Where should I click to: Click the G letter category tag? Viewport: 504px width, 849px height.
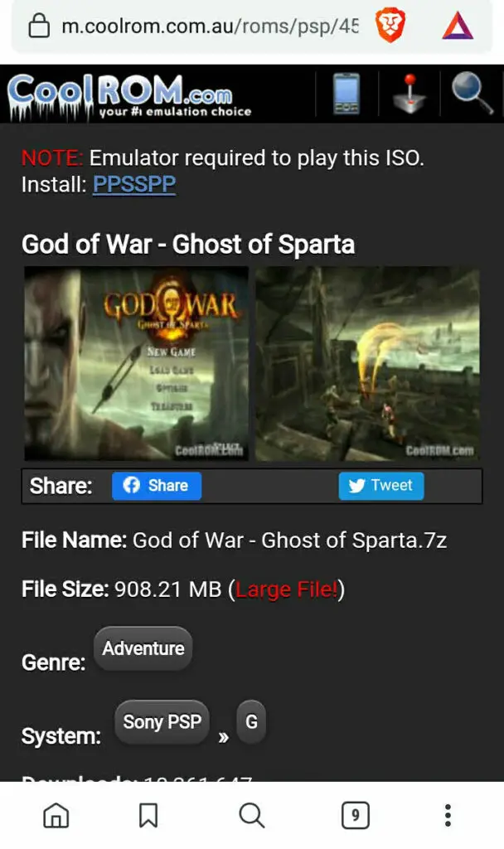coord(251,722)
